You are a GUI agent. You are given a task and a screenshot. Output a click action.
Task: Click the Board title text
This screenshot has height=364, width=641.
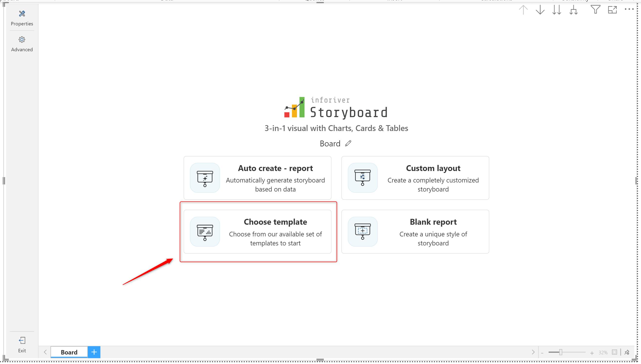tap(330, 143)
